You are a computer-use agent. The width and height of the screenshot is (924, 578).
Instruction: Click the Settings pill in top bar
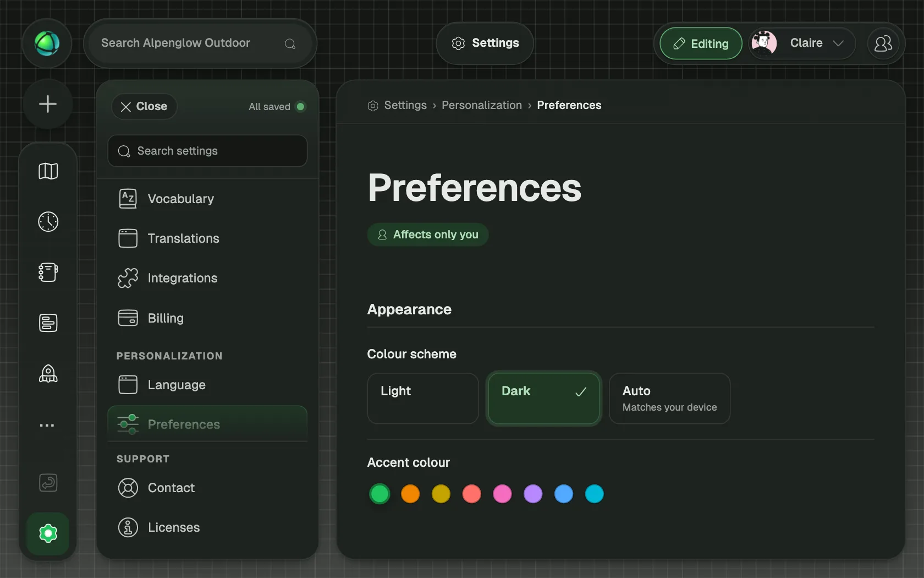[485, 43]
